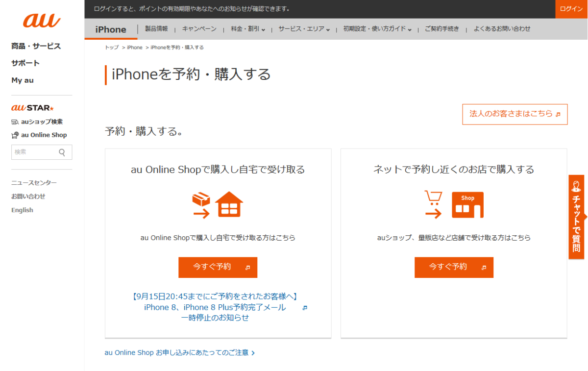Expand the サービス・エリア dropdown menu
Image resolution: width=588 pixels, height=371 pixels.
tap(304, 29)
